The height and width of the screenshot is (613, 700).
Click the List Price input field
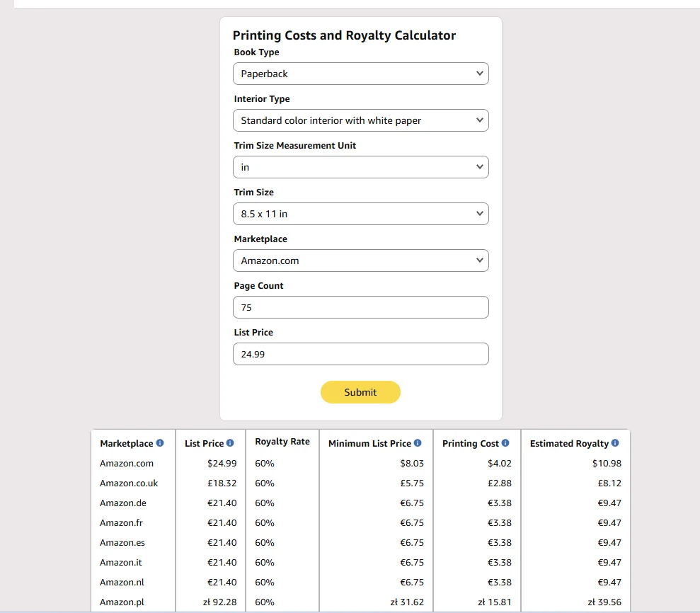[361, 354]
